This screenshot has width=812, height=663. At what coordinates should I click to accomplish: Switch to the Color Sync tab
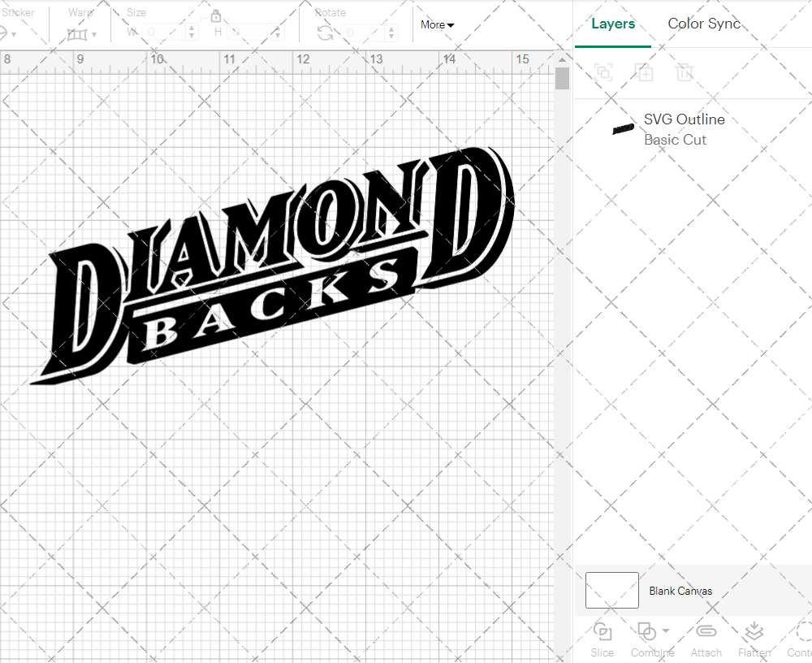[704, 24]
